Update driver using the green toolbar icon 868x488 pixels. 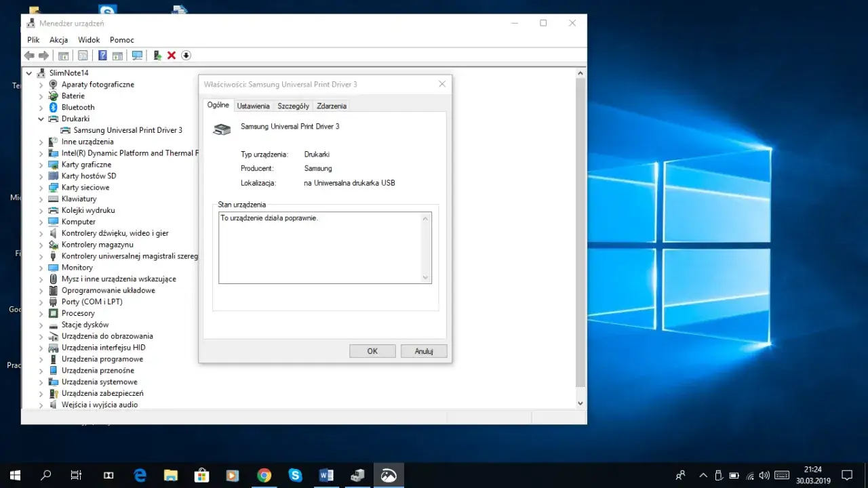click(x=157, y=55)
